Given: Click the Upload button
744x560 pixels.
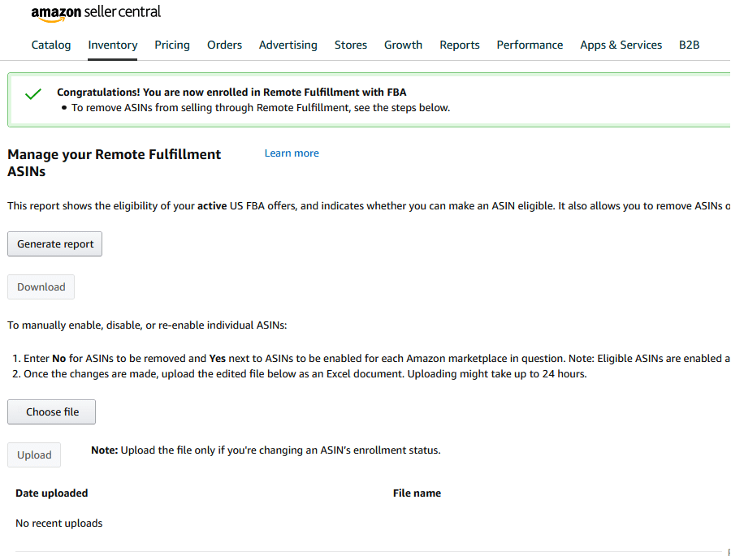Looking at the screenshot, I should [x=34, y=454].
